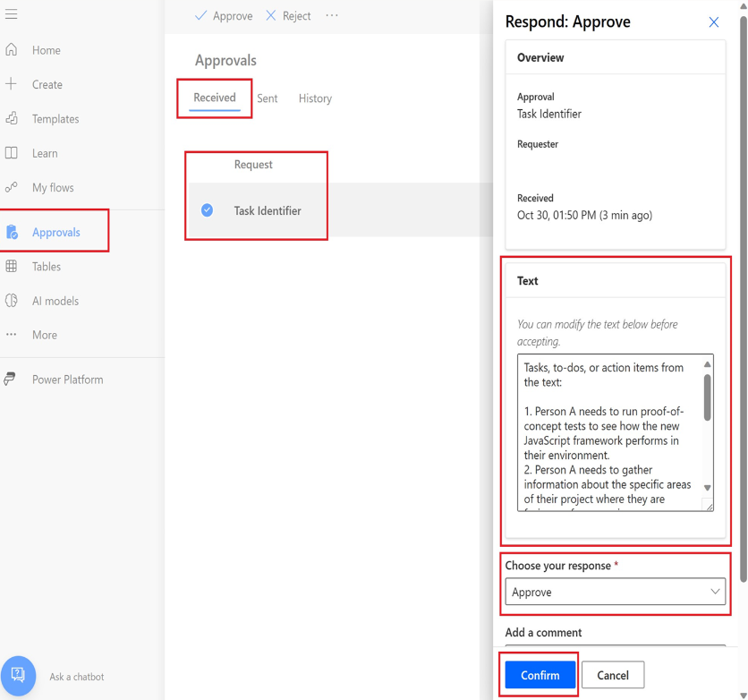The image size is (748, 700).
Task: Confirm the approval response
Action: coord(539,674)
